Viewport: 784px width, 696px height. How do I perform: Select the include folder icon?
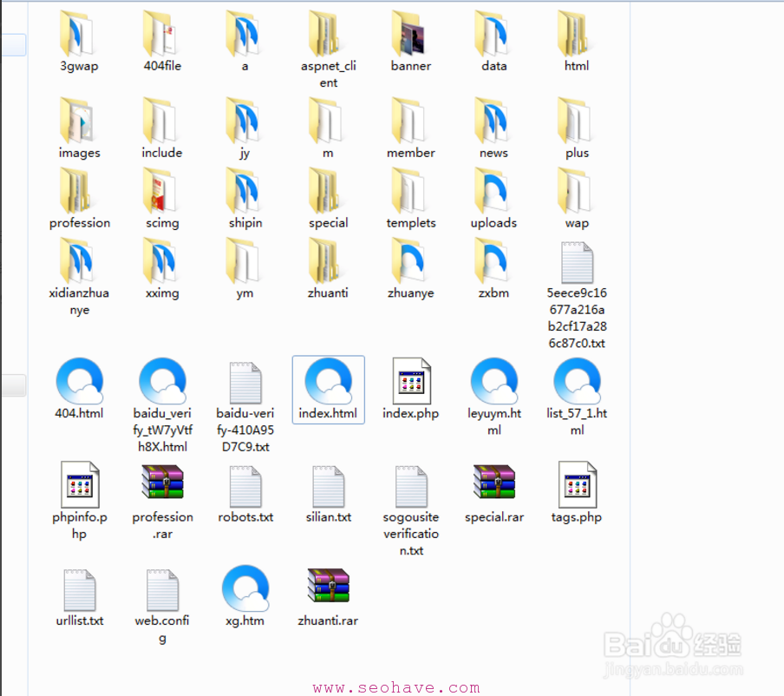160,120
